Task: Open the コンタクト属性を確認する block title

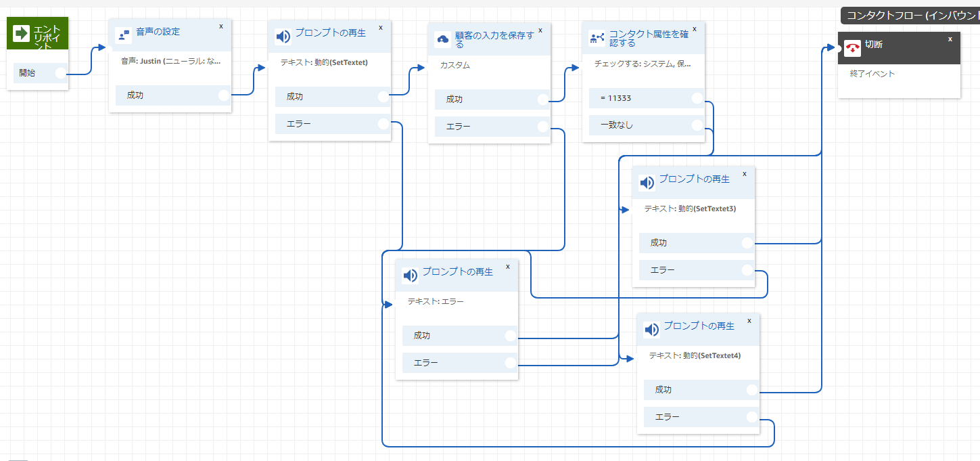Action: point(649,38)
